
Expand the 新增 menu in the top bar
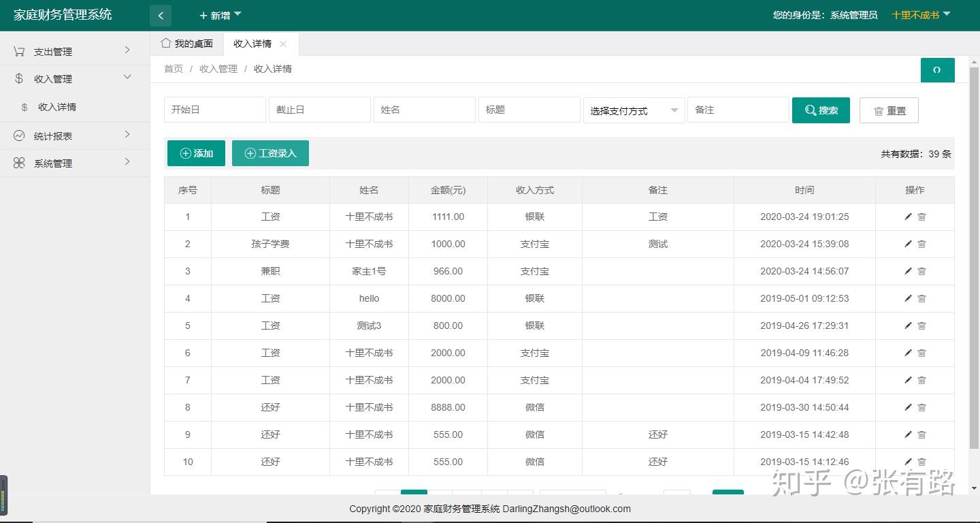pyautogui.click(x=219, y=15)
